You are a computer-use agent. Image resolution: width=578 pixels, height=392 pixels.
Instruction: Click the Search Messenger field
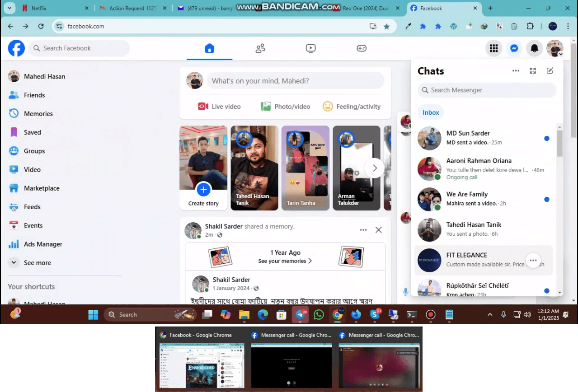click(x=487, y=90)
